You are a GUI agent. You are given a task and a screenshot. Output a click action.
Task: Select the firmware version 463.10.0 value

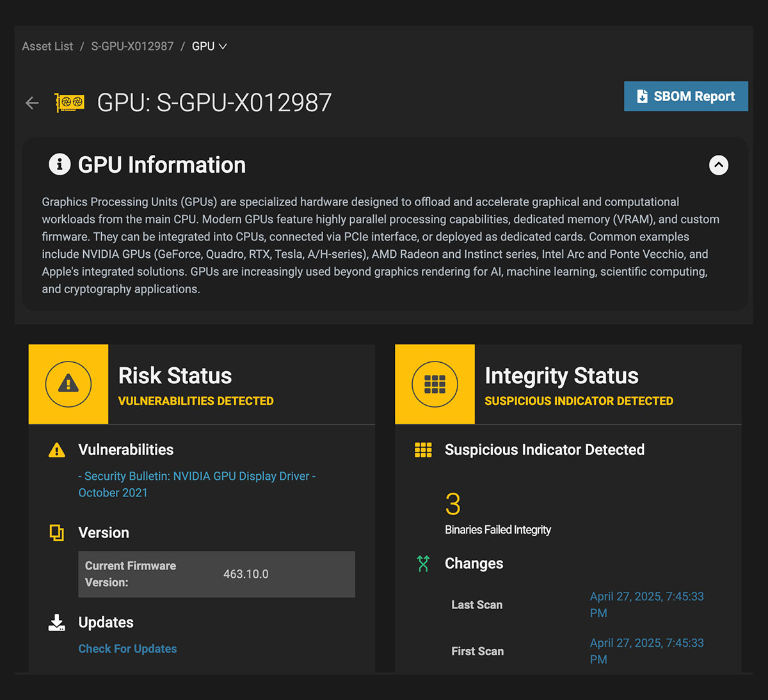[246, 574]
